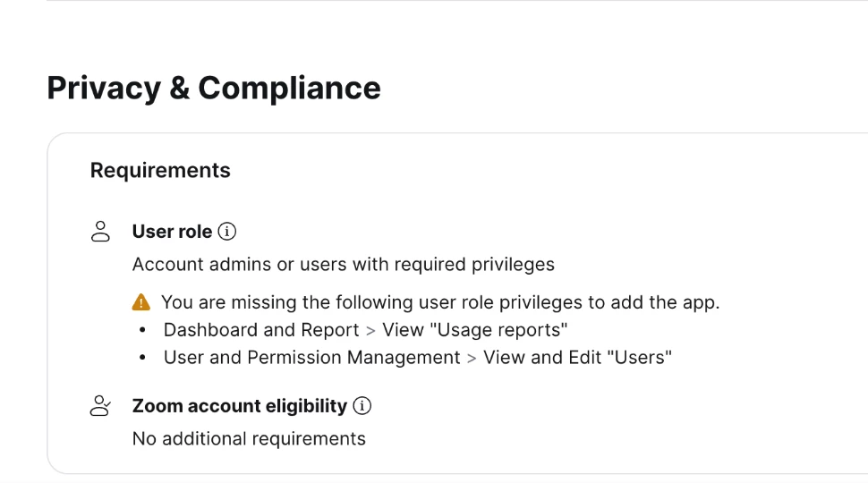Click the No additional requirements text
868x483 pixels.
[249, 439]
